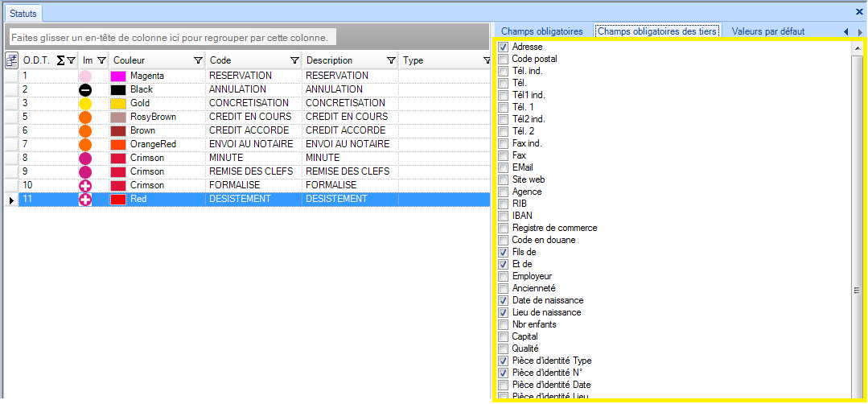Open the Code column filter dropdown
868x404 pixels.
[x=294, y=60]
